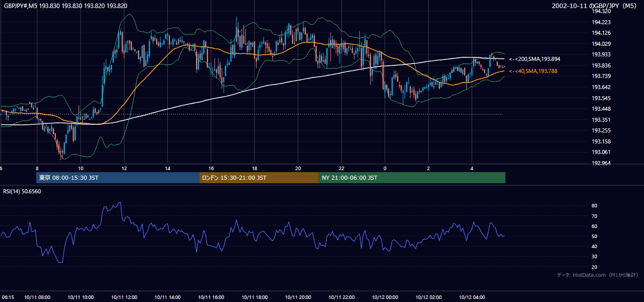The height and width of the screenshot is (302, 644).
Task: Click the 192.964 price axis label
Action: point(601,163)
